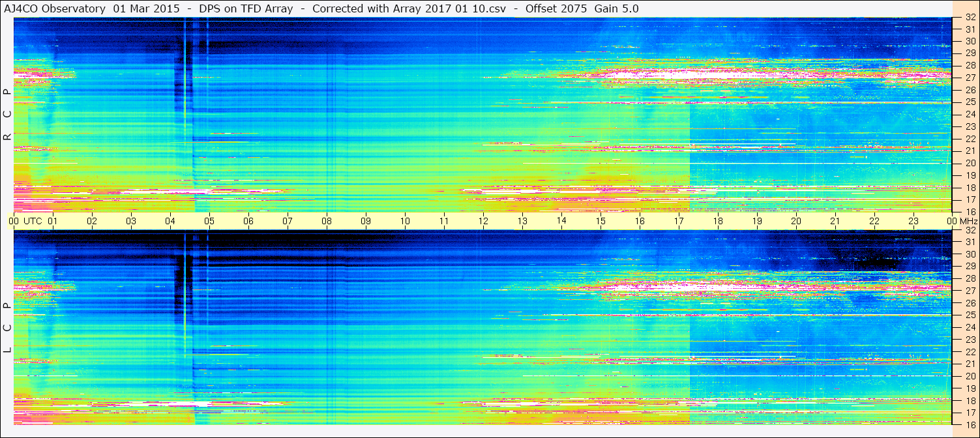Click the 31 frequency tick in LCP panel
This screenshot has width=980, height=438.
pos(970,242)
